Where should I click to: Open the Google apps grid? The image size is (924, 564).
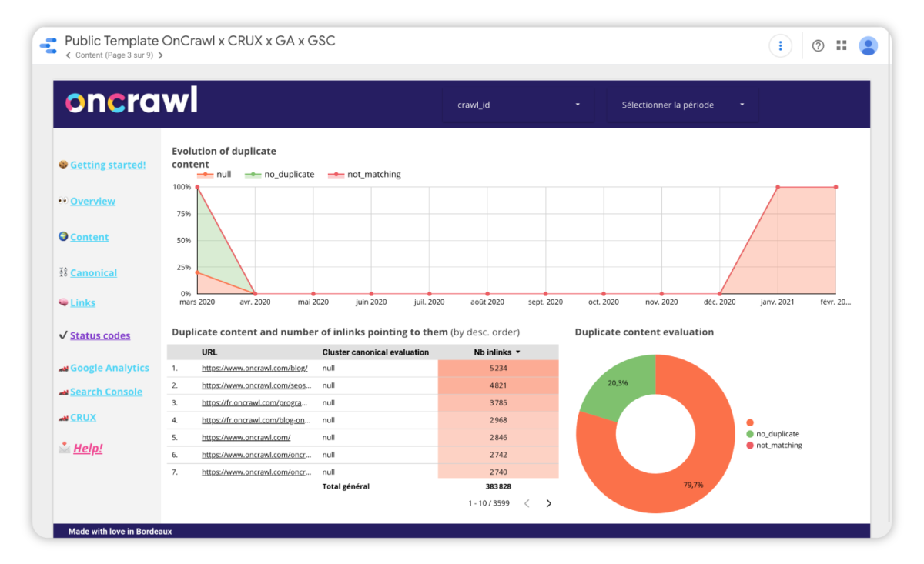(x=842, y=46)
